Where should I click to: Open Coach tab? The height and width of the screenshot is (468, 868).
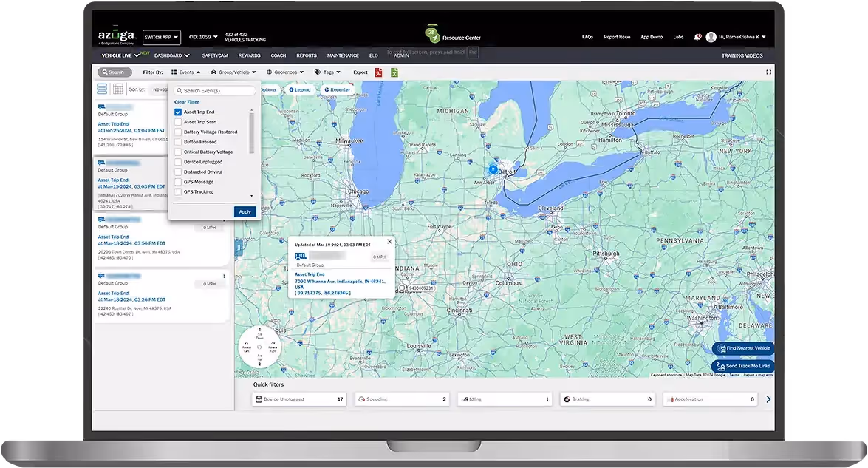pos(278,55)
